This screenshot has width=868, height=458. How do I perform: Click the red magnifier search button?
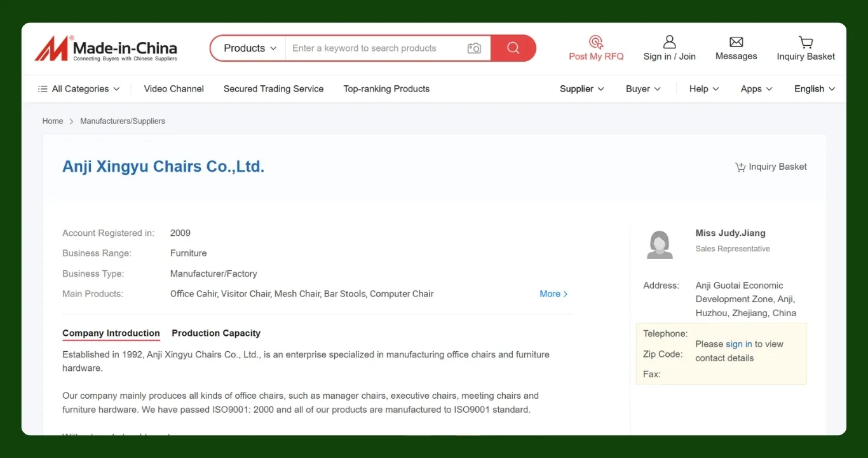pos(513,48)
